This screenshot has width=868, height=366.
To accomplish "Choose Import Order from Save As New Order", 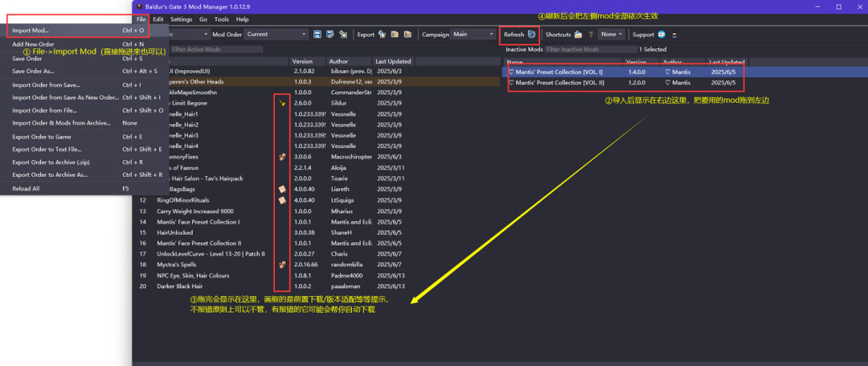I will click(x=85, y=97).
